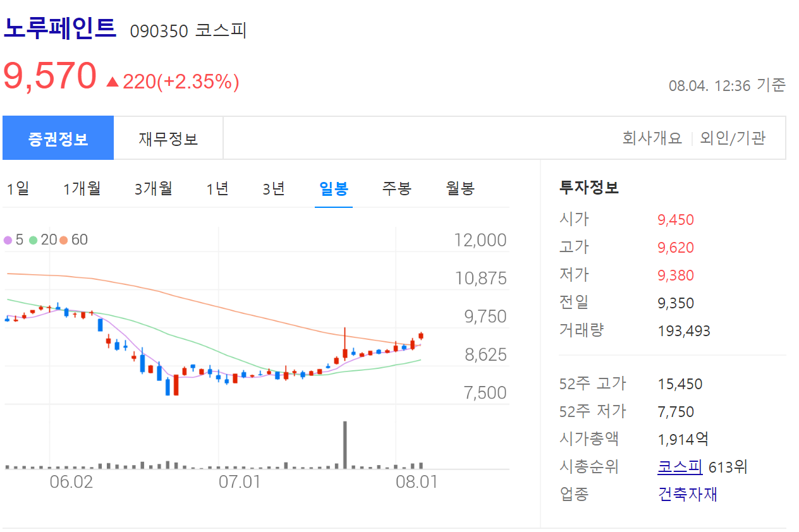Select the 1년 chart period
This screenshot has height=532, width=799.
[217, 188]
